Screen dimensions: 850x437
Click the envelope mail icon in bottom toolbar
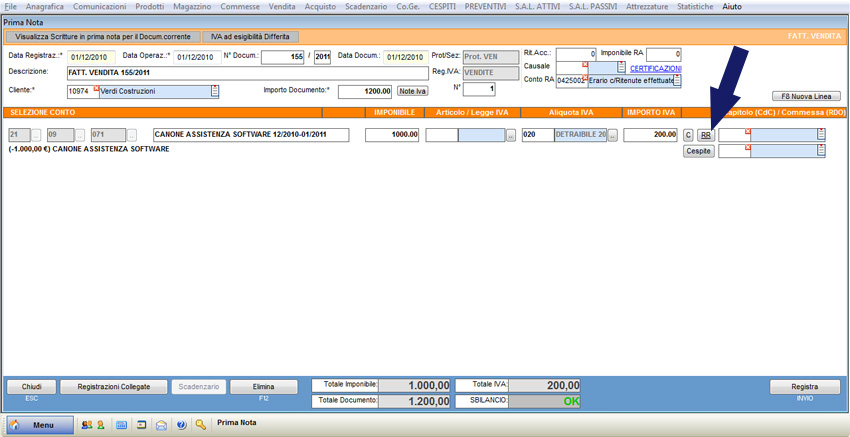161,424
